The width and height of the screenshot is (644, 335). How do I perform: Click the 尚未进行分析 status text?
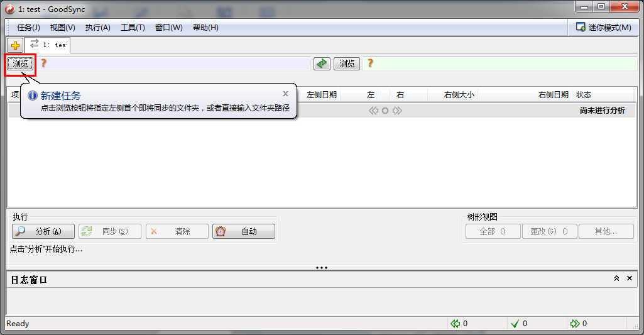tap(602, 111)
